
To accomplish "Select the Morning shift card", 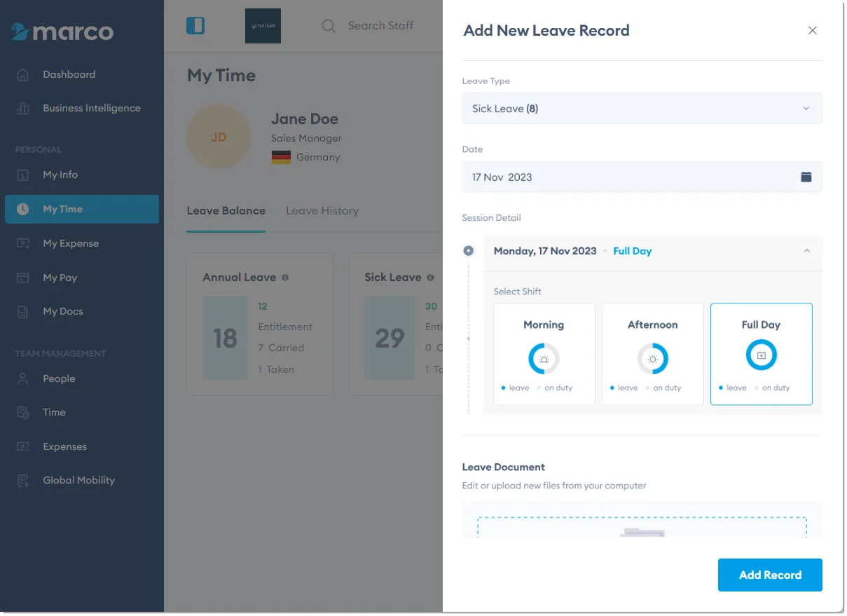I will click(544, 354).
